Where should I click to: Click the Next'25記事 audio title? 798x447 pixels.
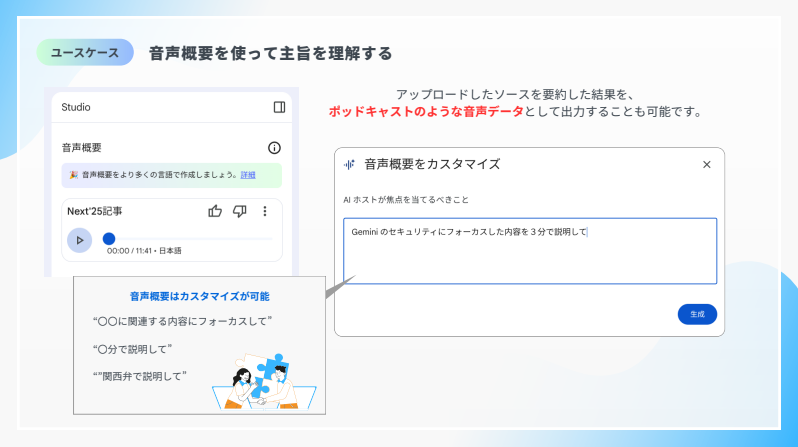(95, 211)
